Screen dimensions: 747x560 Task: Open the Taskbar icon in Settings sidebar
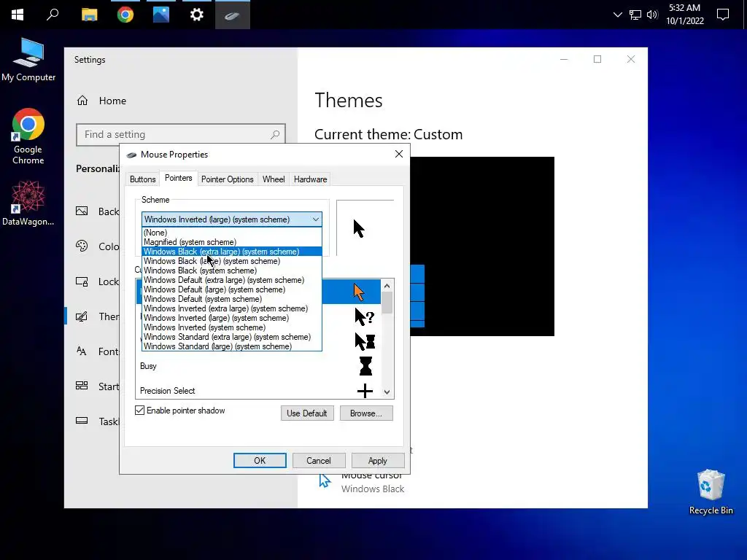[x=82, y=421]
